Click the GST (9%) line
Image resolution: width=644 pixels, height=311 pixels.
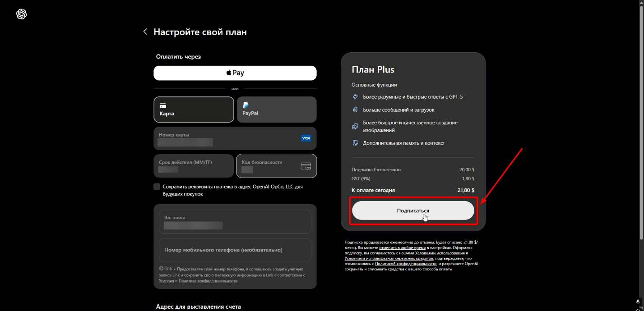[x=413, y=178]
